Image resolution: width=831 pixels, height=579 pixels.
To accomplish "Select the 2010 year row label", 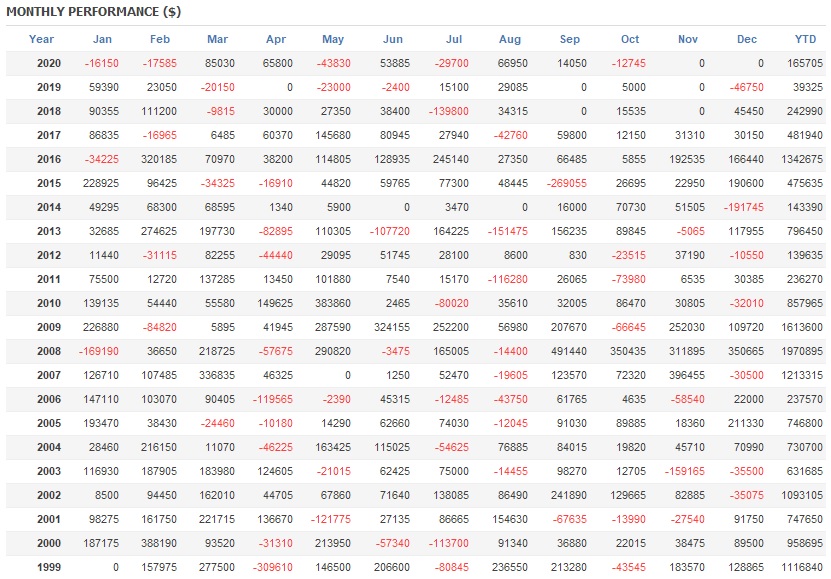I will [x=49, y=304].
